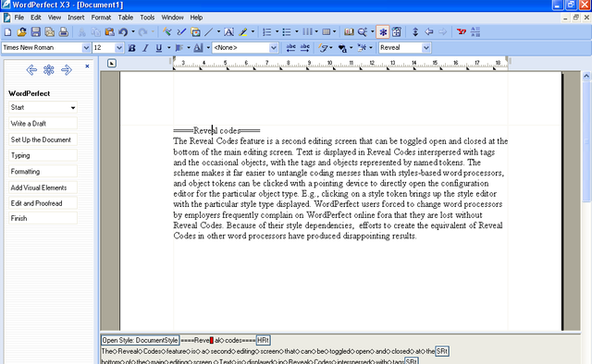Screen dimensions: 592x364
Task: Click the Open Style: DocumentStyle code token
Action: click(140, 340)
